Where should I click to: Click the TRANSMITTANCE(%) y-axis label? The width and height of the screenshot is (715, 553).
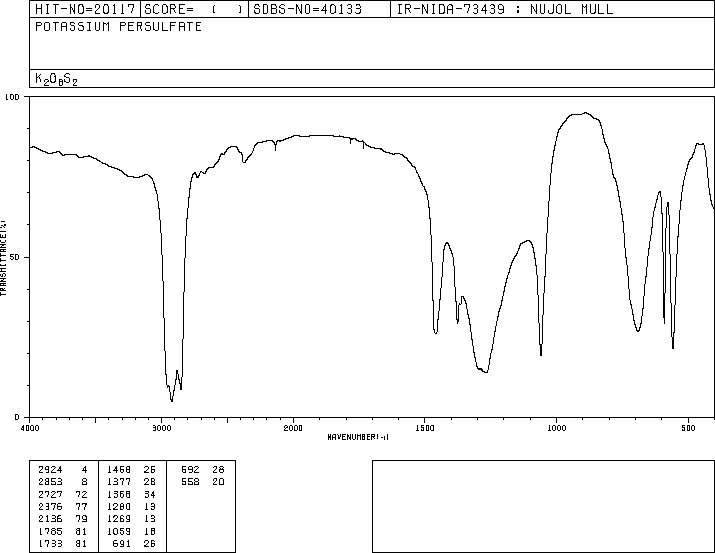tap(3, 258)
